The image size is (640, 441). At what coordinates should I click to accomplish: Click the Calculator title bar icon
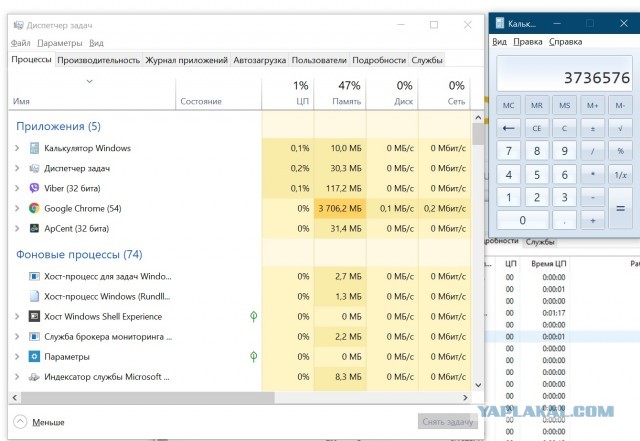[x=500, y=23]
